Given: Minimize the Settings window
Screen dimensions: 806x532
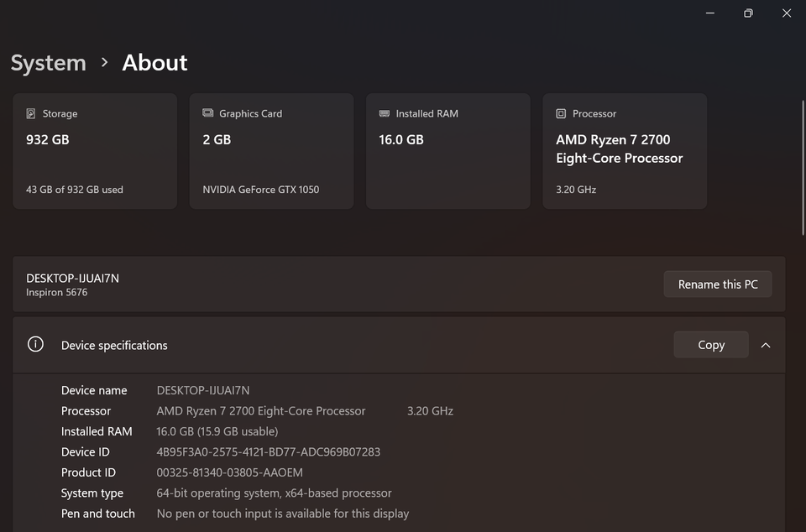Looking at the screenshot, I should click(710, 13).
